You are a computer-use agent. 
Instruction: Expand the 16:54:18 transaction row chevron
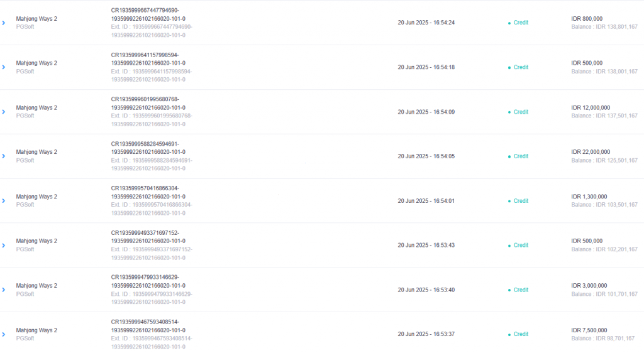(x=4, y=67)
